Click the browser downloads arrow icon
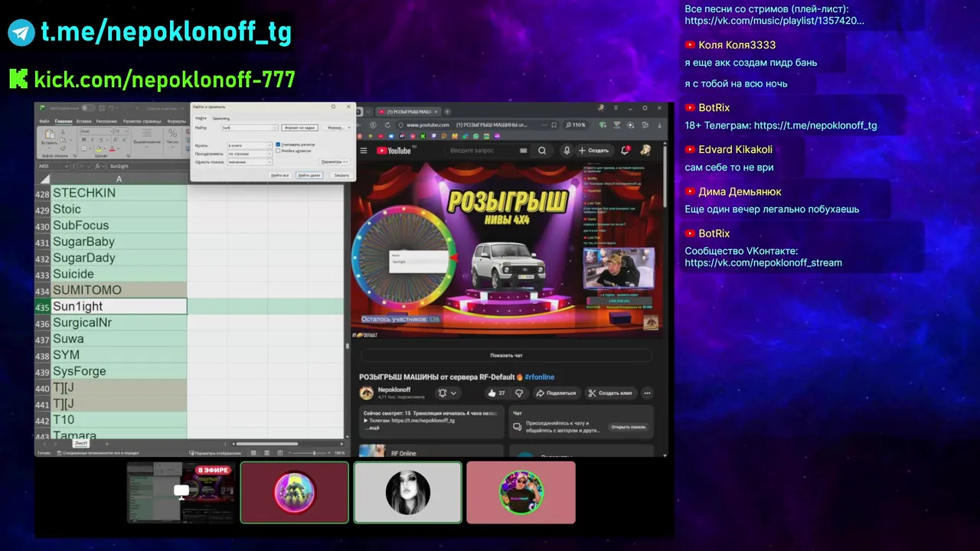980x551 pixels. point(659,125)
